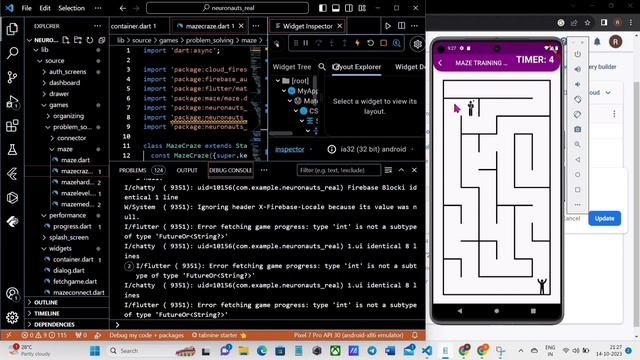Open the Widget Inspector search debug icon
This screenshot has width=640, height=360.
point(397,43)
